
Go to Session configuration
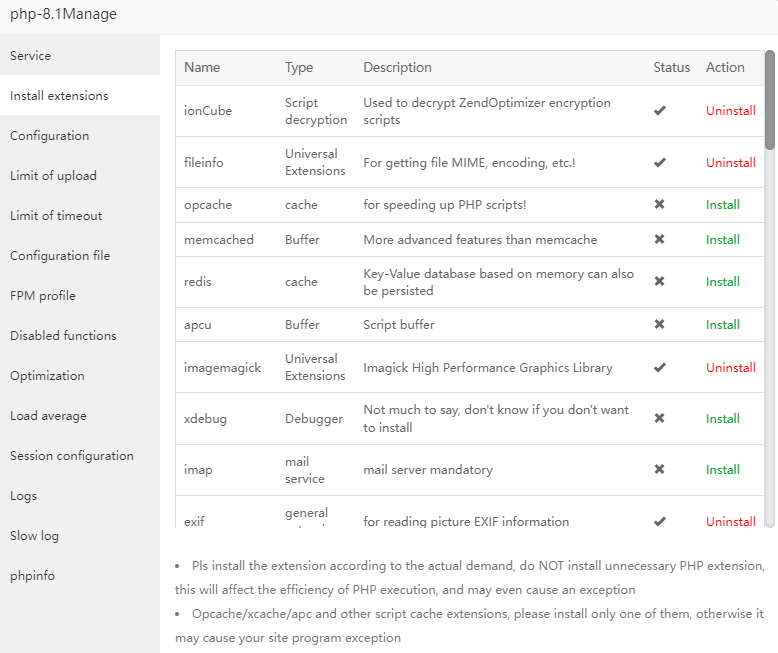[x=72, y=456]
